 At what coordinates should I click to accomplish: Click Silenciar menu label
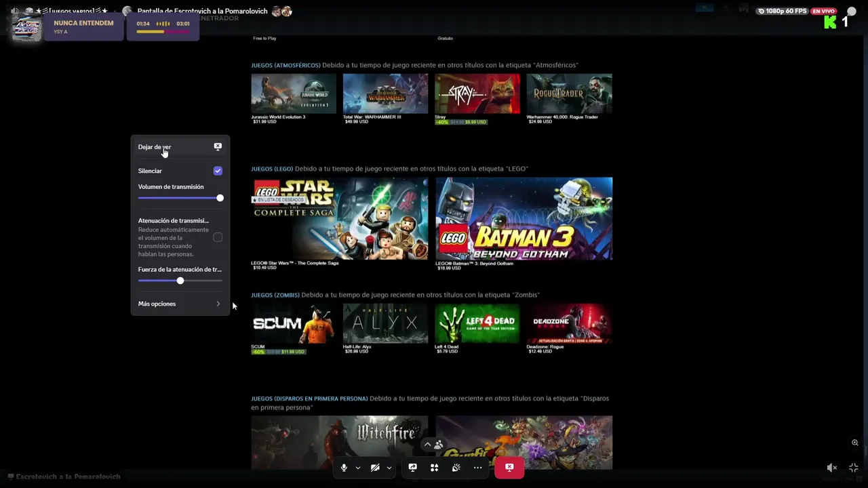[150, 171]
